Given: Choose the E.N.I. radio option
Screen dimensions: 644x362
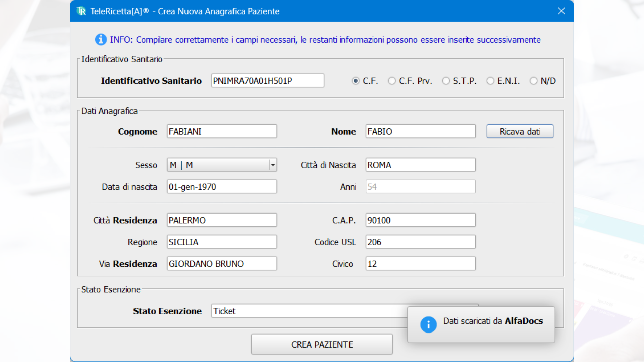Looking at the screenshot, I should tap(490, 81).
